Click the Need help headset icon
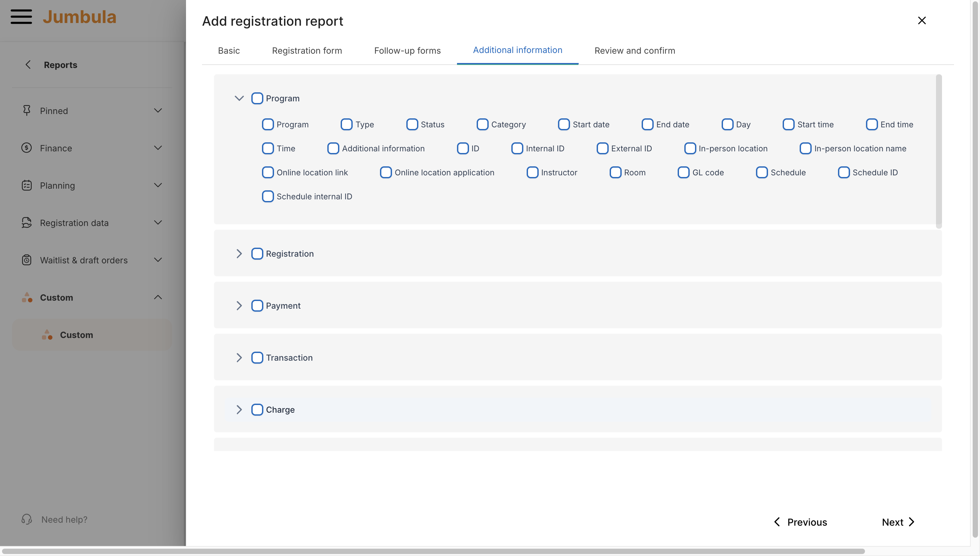 [x=26, y=519]
